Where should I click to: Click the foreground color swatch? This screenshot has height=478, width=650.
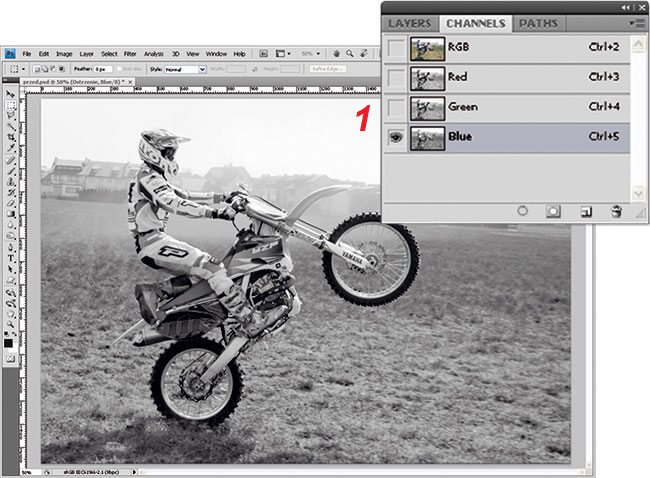[9, 341]
